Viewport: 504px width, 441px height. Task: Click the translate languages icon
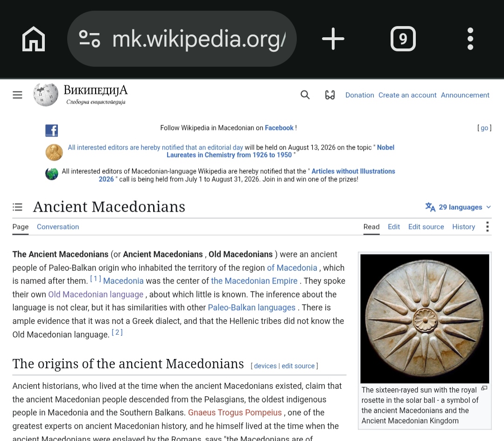[430, 207]
